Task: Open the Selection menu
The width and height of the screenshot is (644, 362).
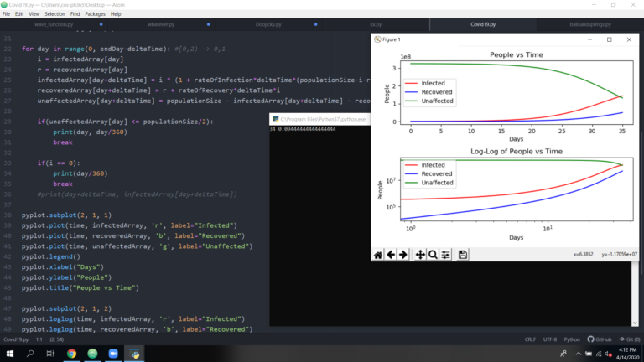Action: pyautogui.click(x=55, y=14)
